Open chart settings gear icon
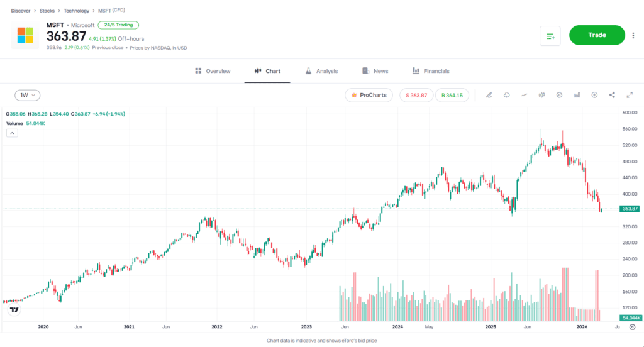The height and width of the screenshot is (347, 644). pyautogui.click(x=559, y=95)
